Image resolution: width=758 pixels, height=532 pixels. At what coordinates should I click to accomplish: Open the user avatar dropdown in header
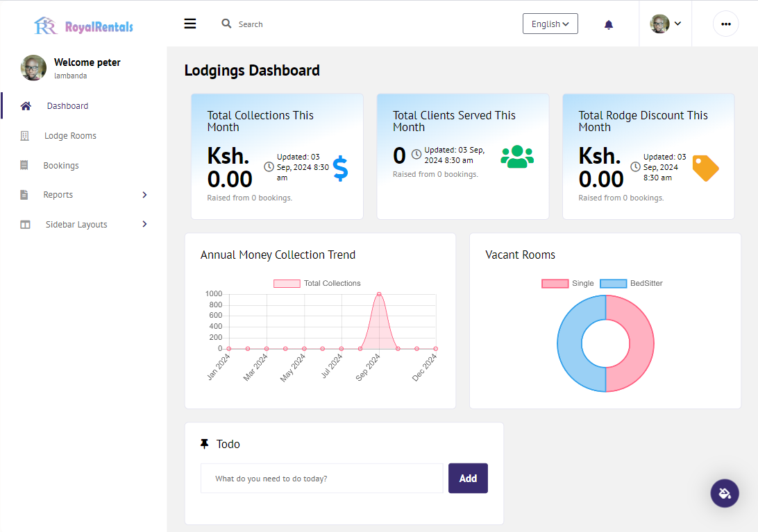(665, 24)
